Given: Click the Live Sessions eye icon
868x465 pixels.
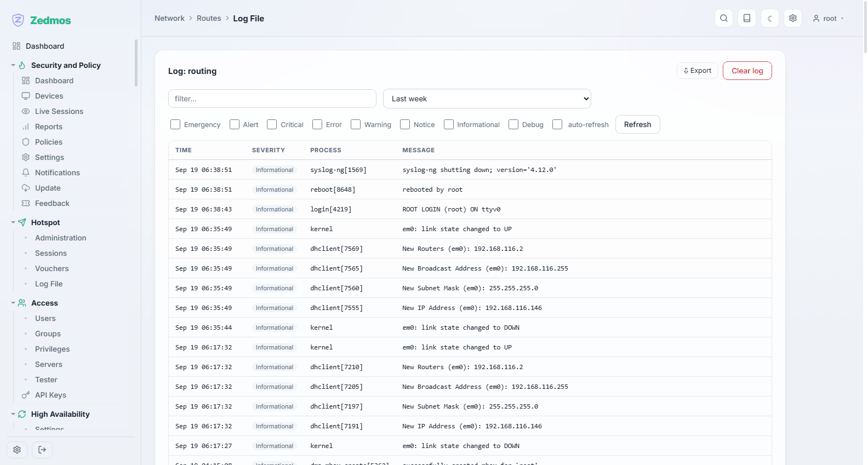Looking at the screenshot, I should 26,111.
